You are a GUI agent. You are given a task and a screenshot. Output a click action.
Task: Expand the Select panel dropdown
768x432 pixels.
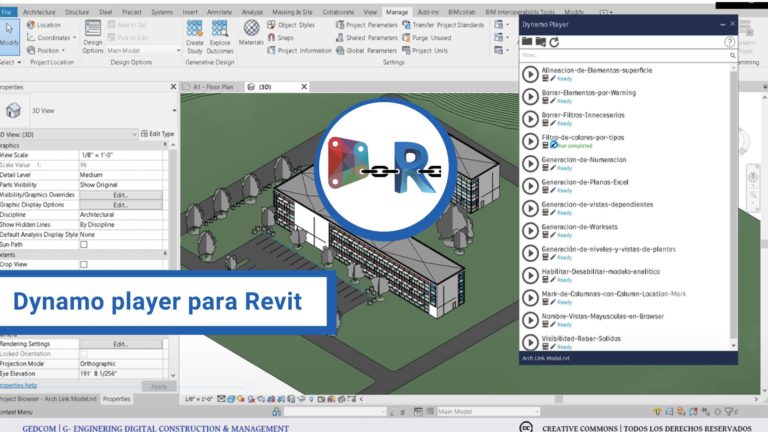pyautogui.click(x=10, y=63)
